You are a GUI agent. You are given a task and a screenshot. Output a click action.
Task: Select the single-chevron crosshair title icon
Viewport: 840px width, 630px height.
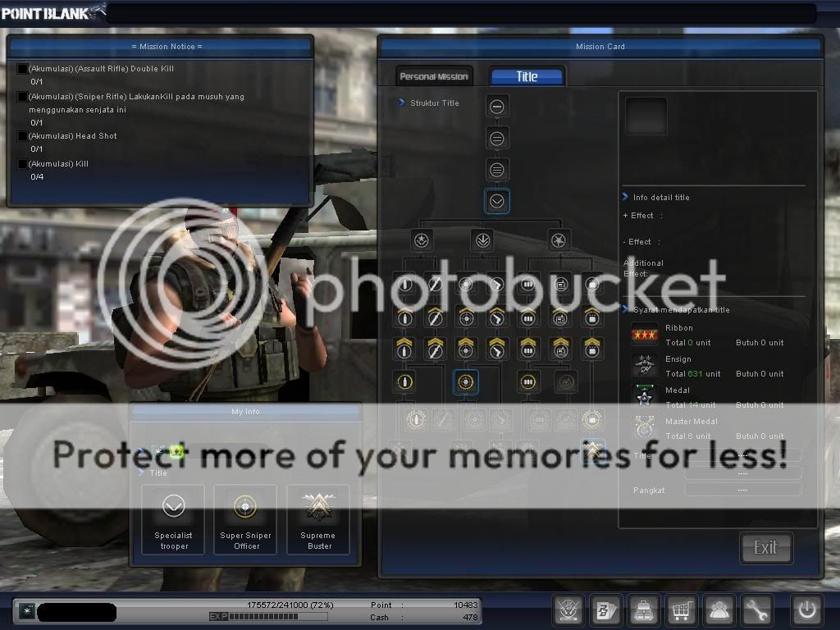tap(466, 317)
